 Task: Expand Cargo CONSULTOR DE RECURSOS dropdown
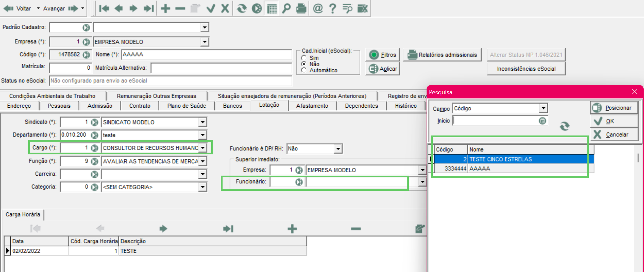pos(203,148)
